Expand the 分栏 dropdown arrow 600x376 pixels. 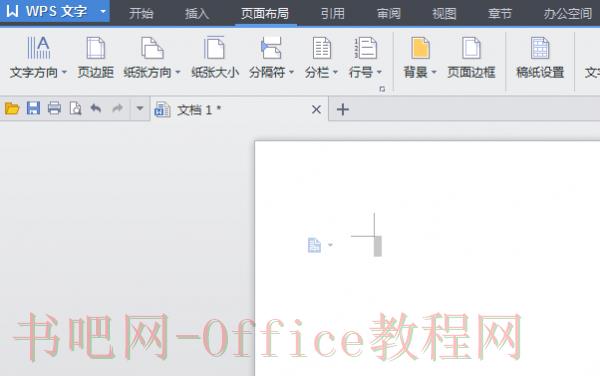[x=336, y=72]
